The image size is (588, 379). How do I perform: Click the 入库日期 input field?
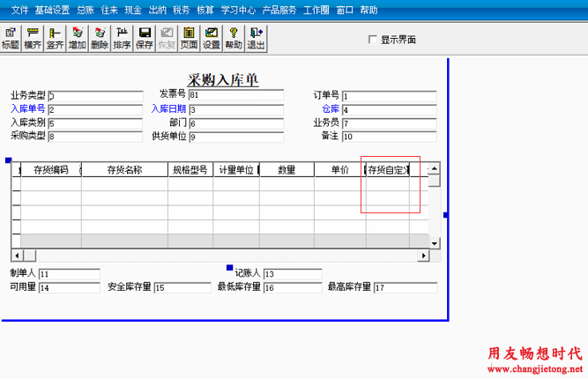point(236,110)
